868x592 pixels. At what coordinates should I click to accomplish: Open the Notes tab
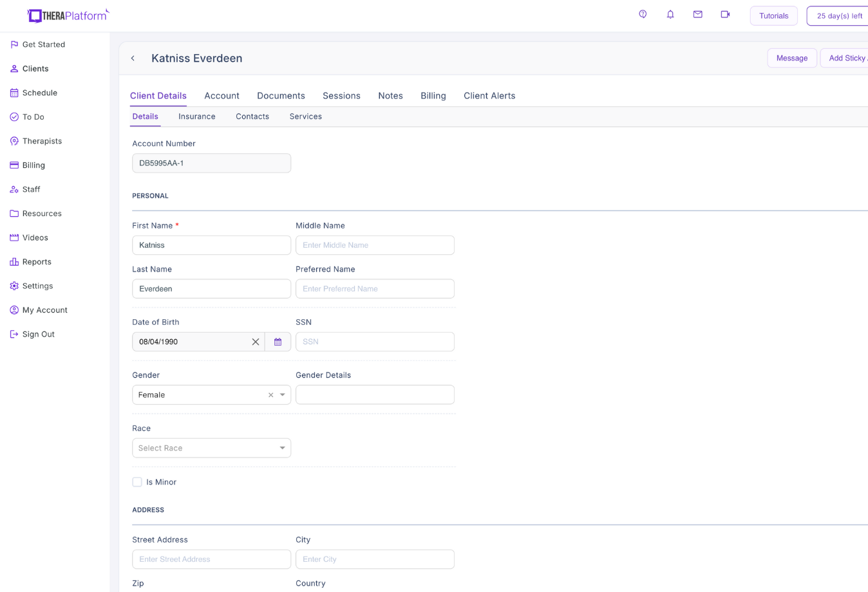pos(390,96)
